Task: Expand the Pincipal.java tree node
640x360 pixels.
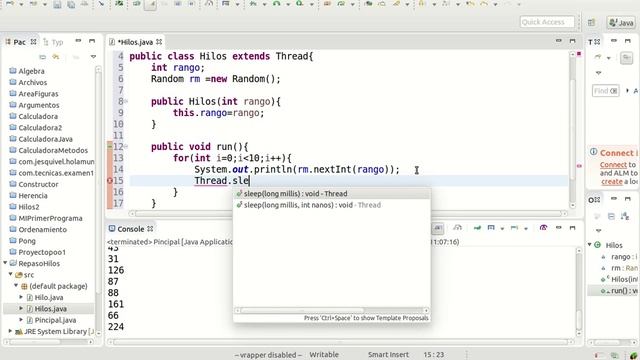Action: (21, 320)
